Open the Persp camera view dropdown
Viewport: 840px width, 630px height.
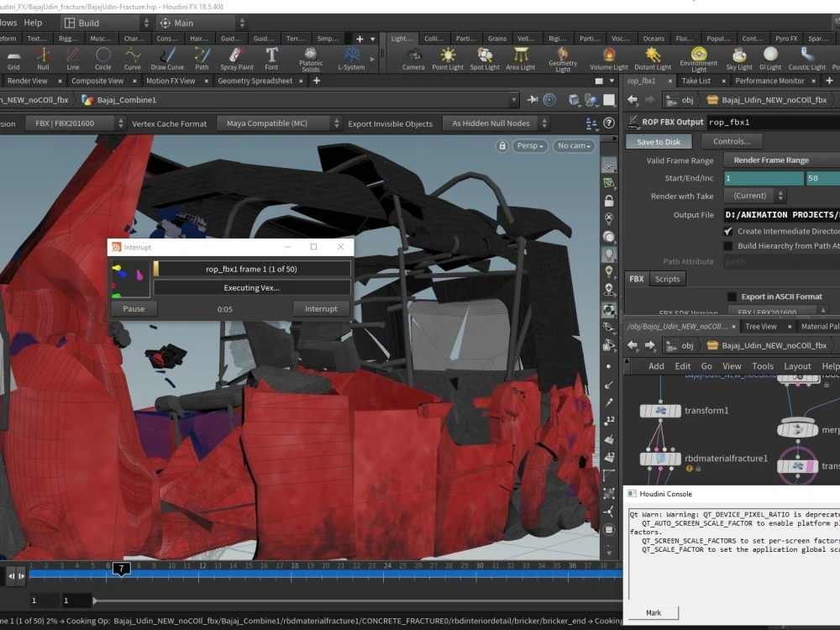pyautogui.click(x=531, y=145)
